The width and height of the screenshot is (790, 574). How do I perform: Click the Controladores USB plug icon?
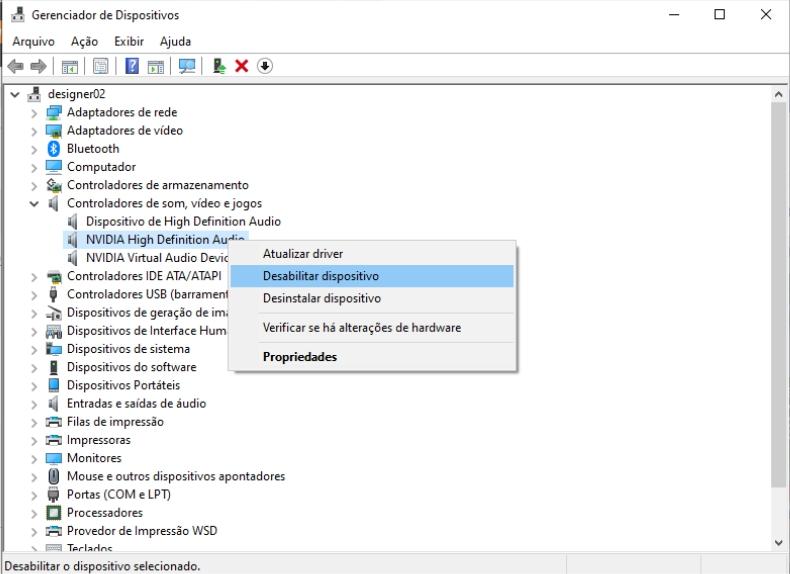tap(53, 294)
